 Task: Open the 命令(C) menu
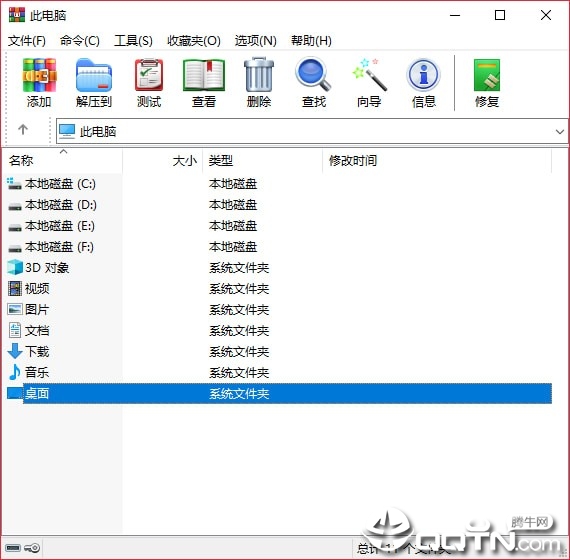[x=80, y=40]
